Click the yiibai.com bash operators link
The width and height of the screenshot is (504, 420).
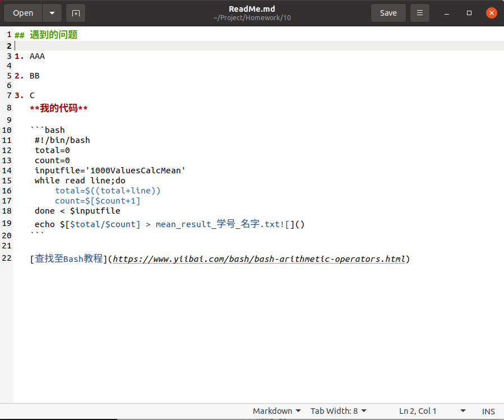pyautogui.click(x=258, y=259)
